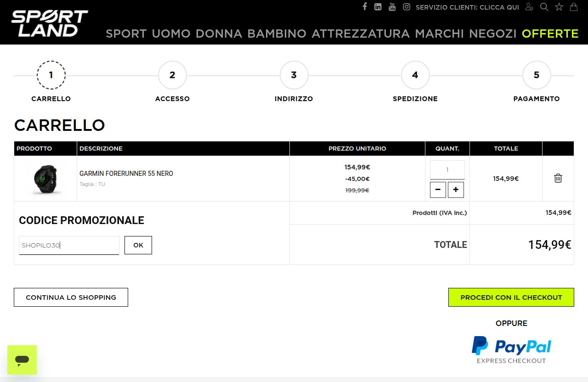Select step 4 Spedizione circle

coord(415,75)
